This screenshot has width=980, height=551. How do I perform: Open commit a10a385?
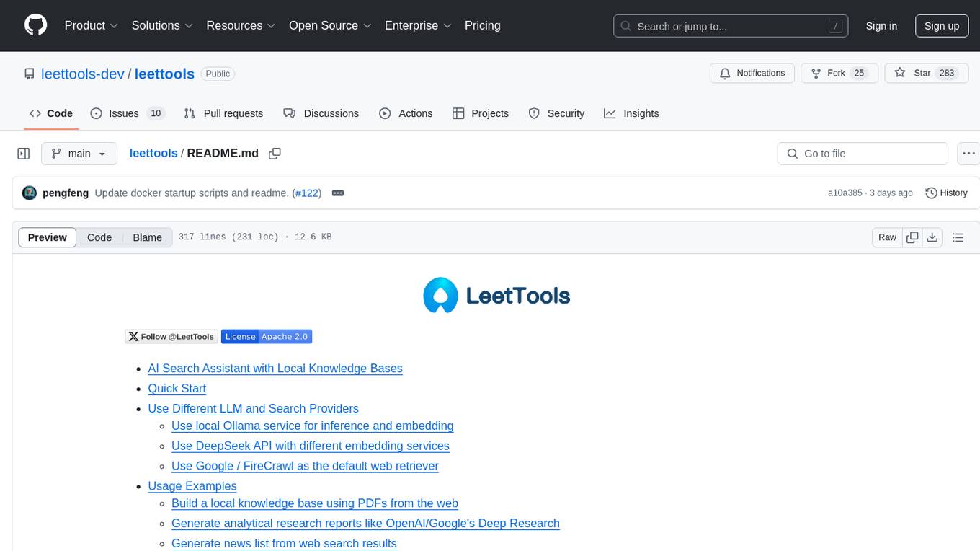[845, 193]
